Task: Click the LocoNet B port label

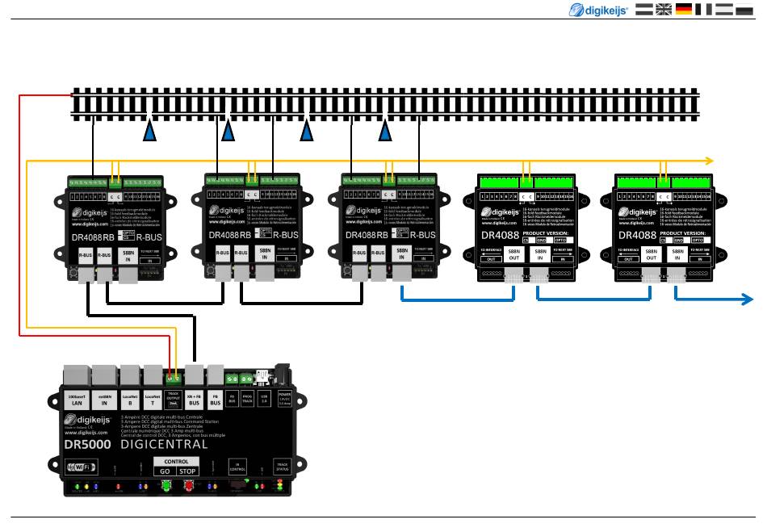Action: (130, 400)
